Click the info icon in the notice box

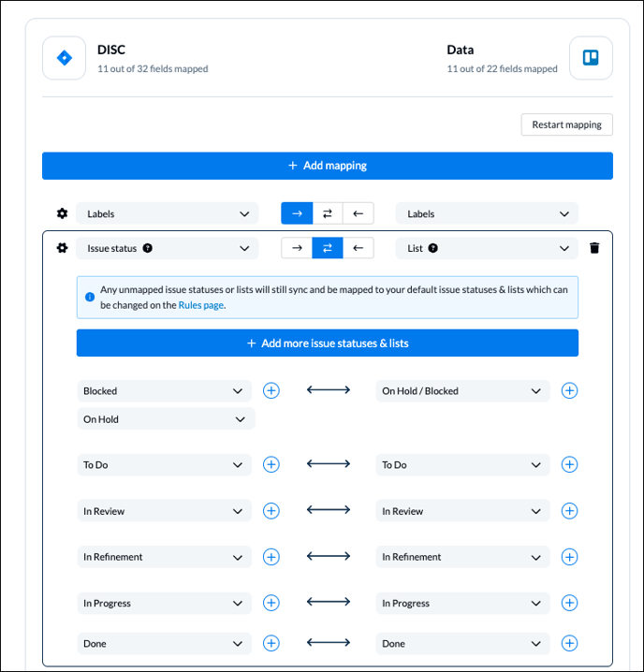coord(90,297)
